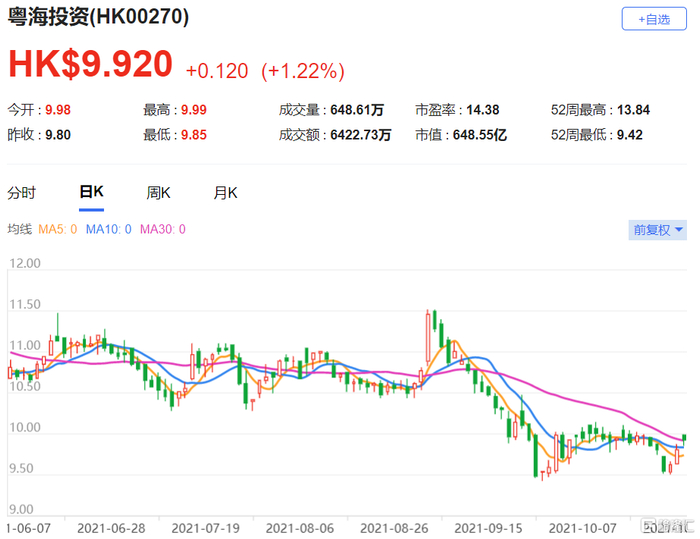
Task: Click turnover value 6422.73万
Action: [361, 135]
